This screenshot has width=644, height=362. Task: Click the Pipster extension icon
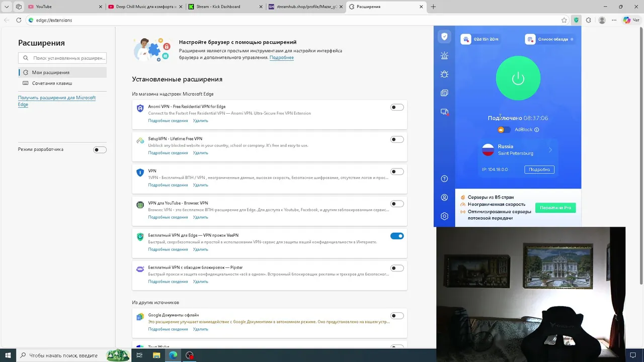pos(140,269)
